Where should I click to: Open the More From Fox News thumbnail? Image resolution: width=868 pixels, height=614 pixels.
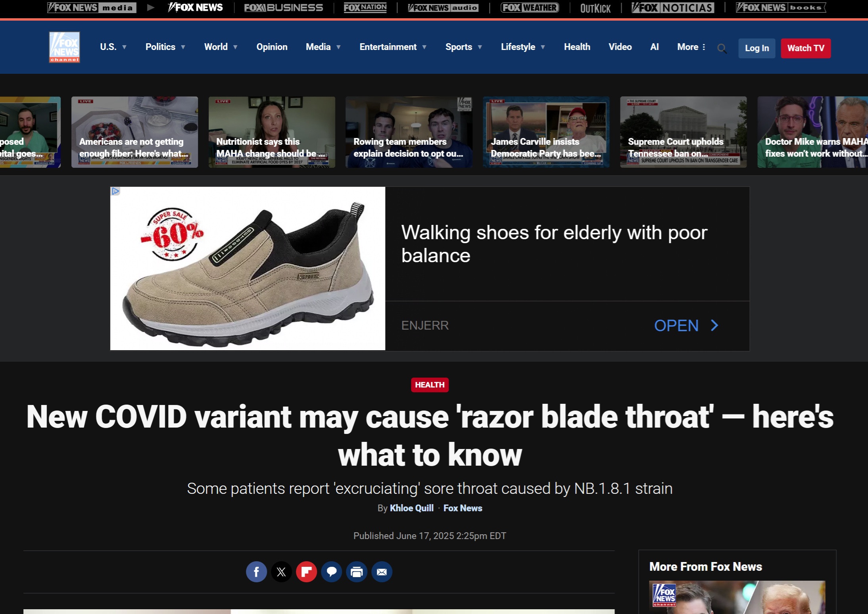pyautogui.click(x=737, y=597)
